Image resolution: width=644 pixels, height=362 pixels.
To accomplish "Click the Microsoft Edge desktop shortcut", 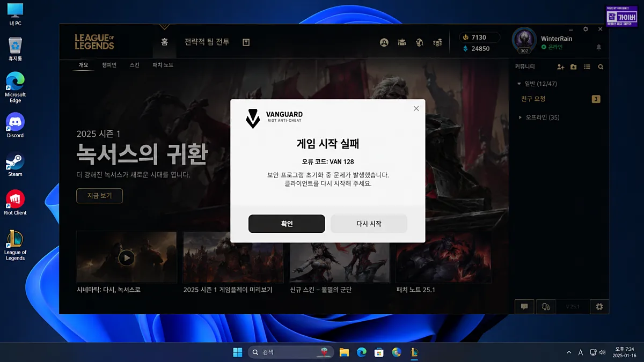I will [15, 87].
